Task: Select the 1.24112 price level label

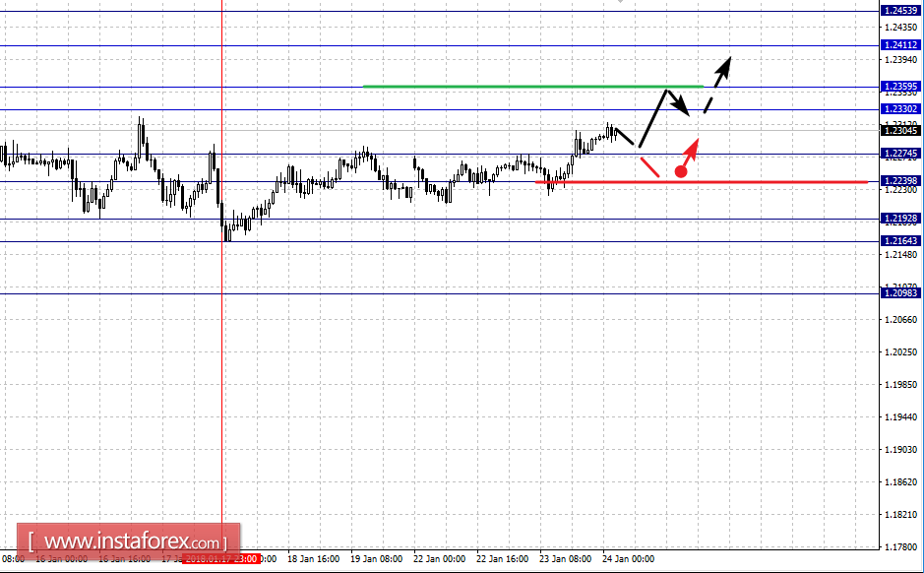Action: point(900,45)
